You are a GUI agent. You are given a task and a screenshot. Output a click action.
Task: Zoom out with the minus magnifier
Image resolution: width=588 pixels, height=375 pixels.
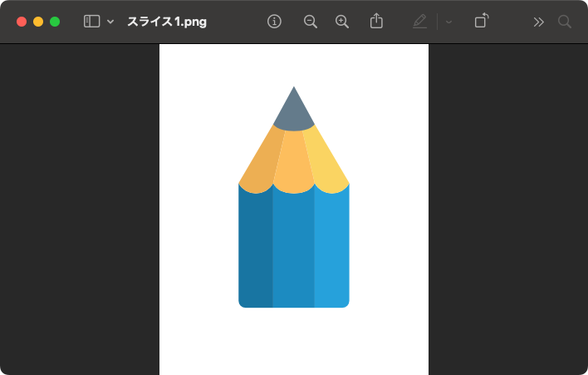point(311,22)
